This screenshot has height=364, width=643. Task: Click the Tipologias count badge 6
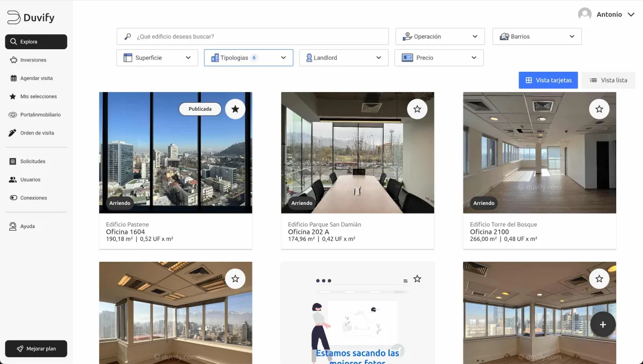point(254,58)
